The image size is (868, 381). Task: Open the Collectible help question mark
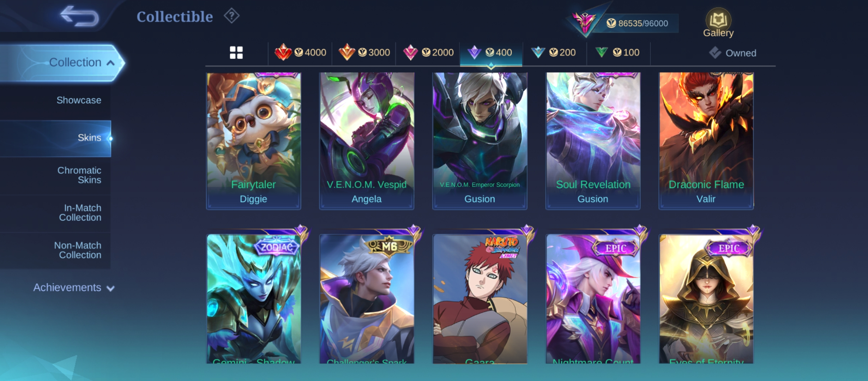pos(231,16)
